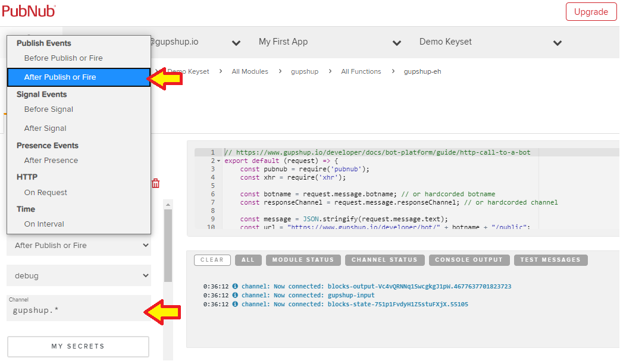Open gupshup-eh breadcrumb
This screenshot has height=364, width=620.
coord(422,71)
